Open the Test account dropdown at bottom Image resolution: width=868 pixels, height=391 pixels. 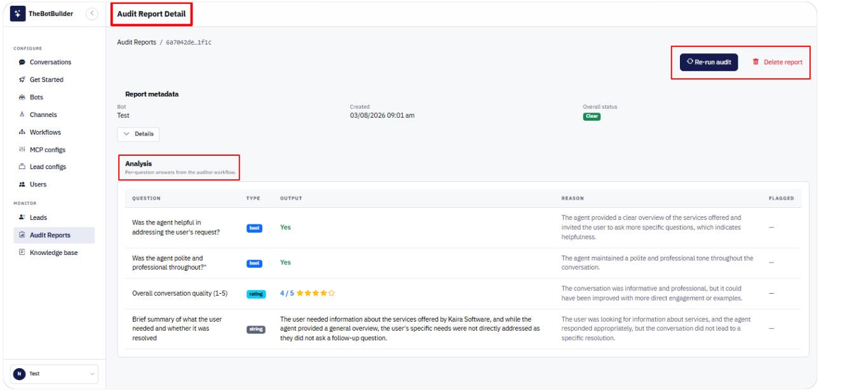[x=54, y=374]
